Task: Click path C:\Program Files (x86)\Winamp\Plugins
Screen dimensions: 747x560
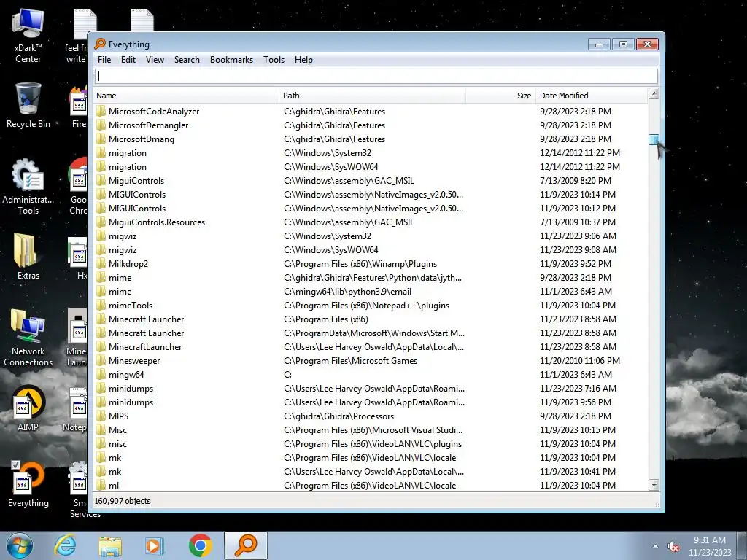Action: click(x=360, y=264)
